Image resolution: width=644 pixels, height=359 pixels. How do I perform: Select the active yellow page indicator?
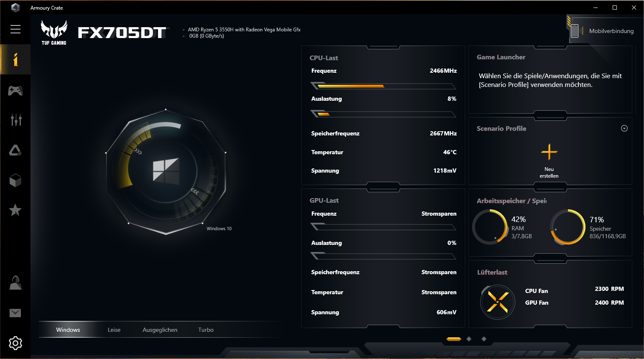454,339
